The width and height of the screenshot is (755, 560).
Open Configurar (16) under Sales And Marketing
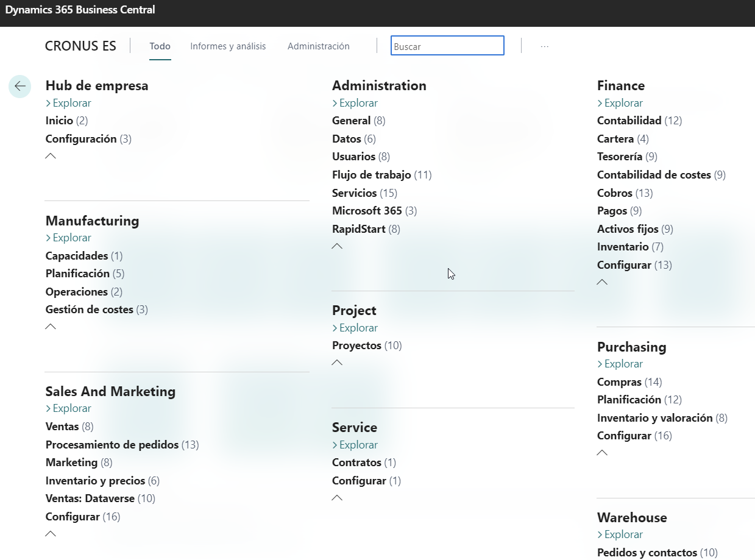click(83, 517)
